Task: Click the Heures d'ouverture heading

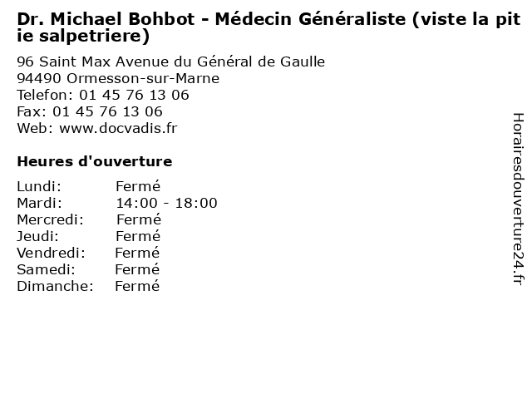Action: [x=95, y=161]
